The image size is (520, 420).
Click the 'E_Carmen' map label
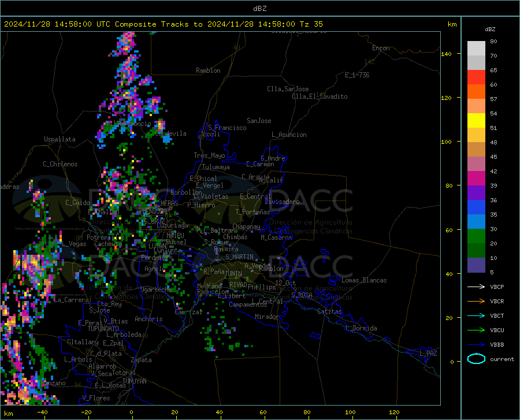[260, 164]
